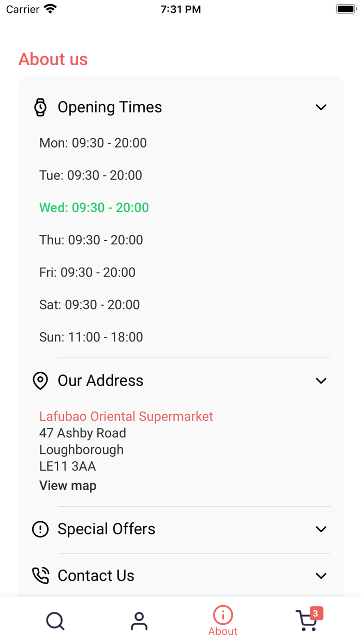The image size is (362, 644).
Task: Click the Our Address location pin icon
Action: pyautogui.click(x=40, y=380)
